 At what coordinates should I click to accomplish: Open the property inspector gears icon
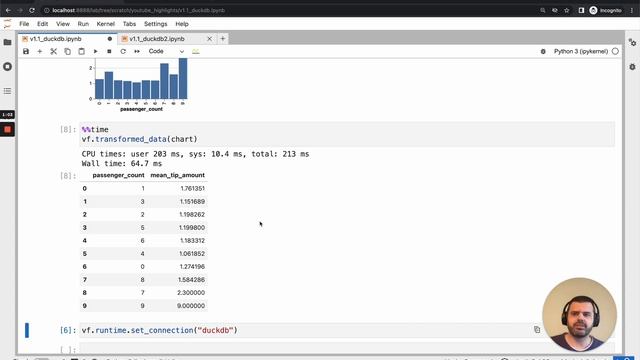[x=632, y=42]
